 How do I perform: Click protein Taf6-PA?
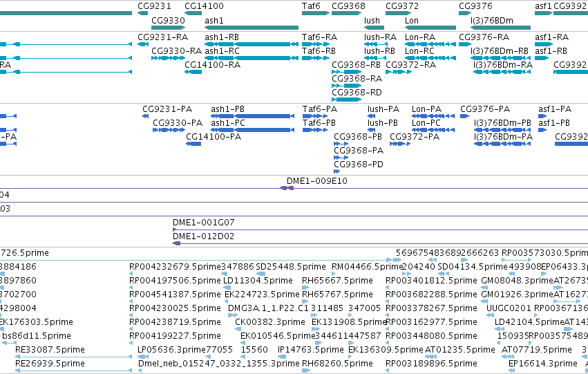[315, 116]
